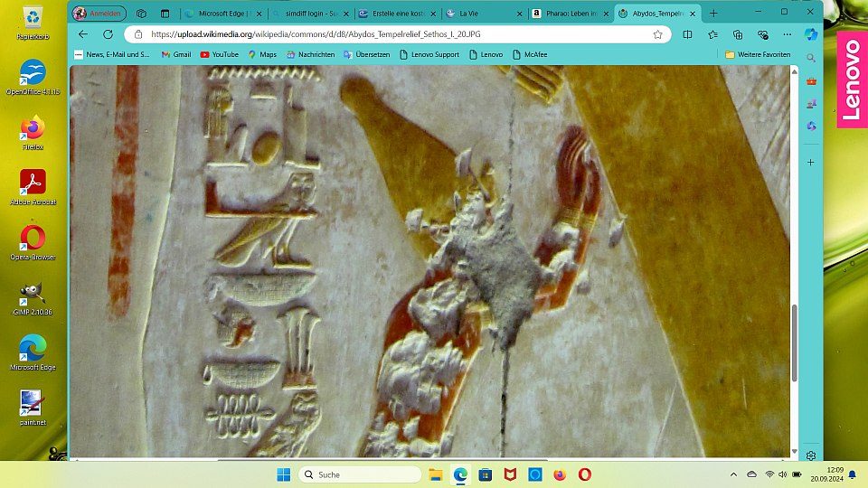Open Microsoft Store from taskbar

[x=486, y=474]
